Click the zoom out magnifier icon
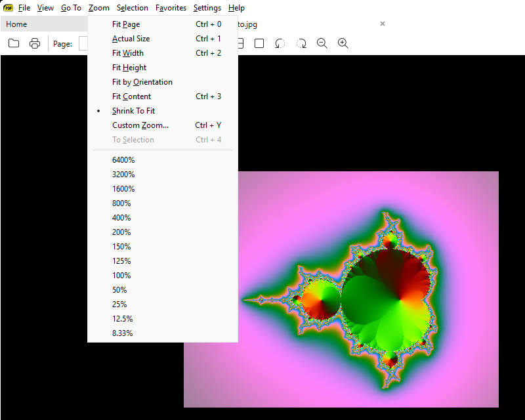Viewport: 525px width, 420px height. tap(322, 43)
